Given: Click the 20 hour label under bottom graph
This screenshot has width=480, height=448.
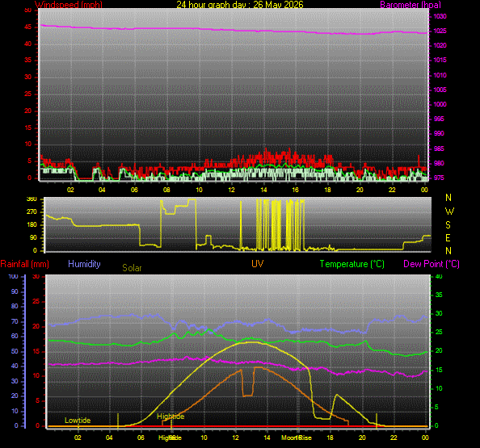Looking at the screenshot, I should [362, 438].
